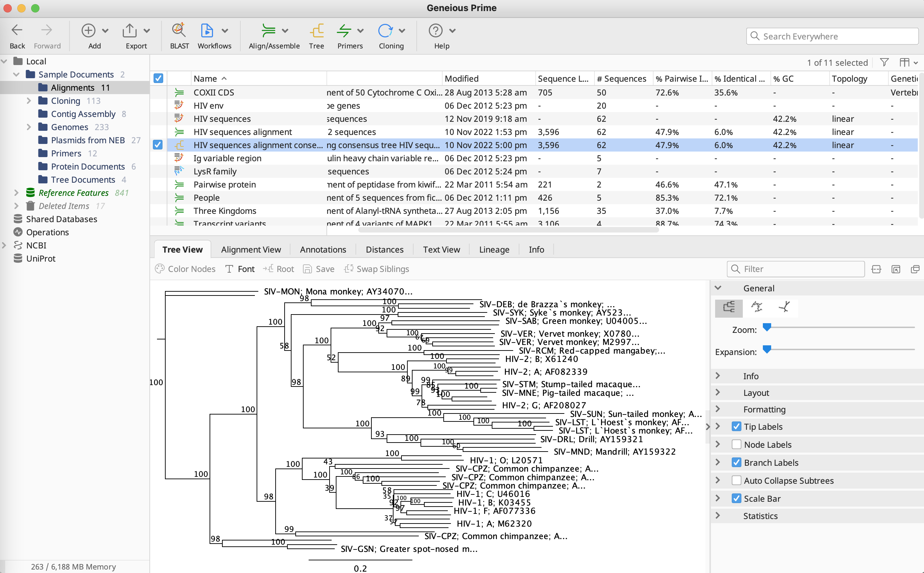Toggle Auto Collapse Subtrees checkbox
Viewport: 924px width, 573px height.
tap(736, 481)
